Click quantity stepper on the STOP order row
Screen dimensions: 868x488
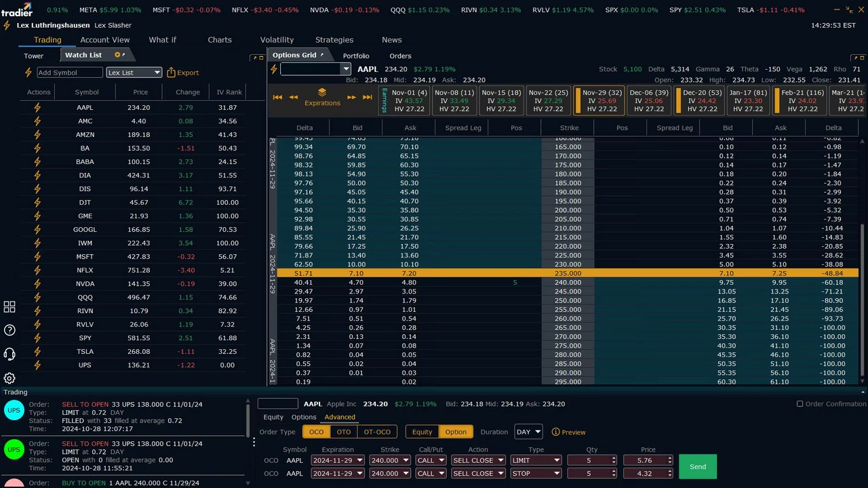click(x=613, y=474)
